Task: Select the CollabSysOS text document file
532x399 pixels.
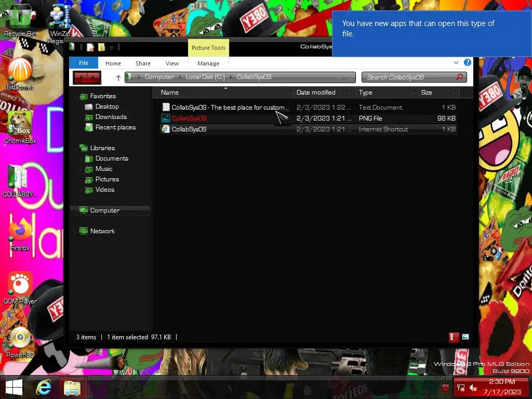Action: 309,107
